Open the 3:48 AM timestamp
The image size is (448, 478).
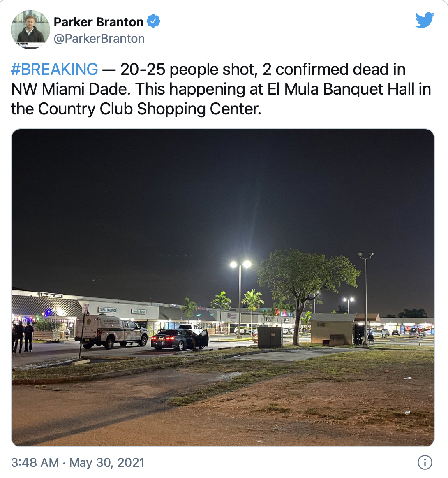[35, 462]
